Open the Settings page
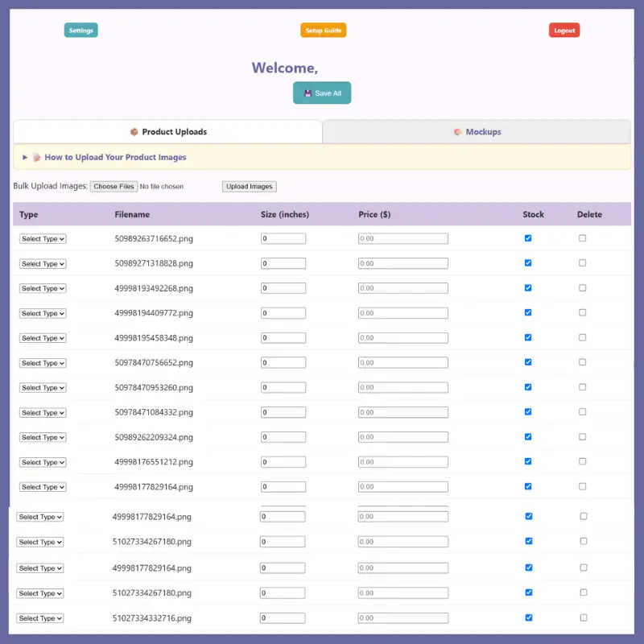 [81, 30]
